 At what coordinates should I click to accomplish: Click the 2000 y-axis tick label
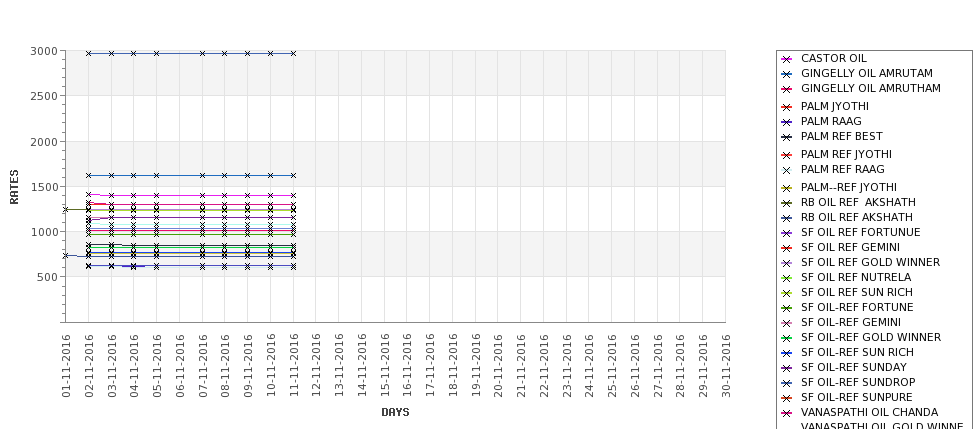(x=44, y=142)
